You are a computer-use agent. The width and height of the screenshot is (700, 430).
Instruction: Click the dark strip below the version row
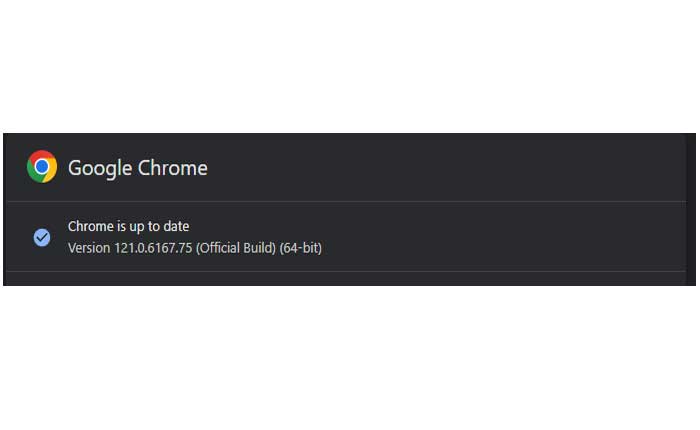[x=350, y=279]
